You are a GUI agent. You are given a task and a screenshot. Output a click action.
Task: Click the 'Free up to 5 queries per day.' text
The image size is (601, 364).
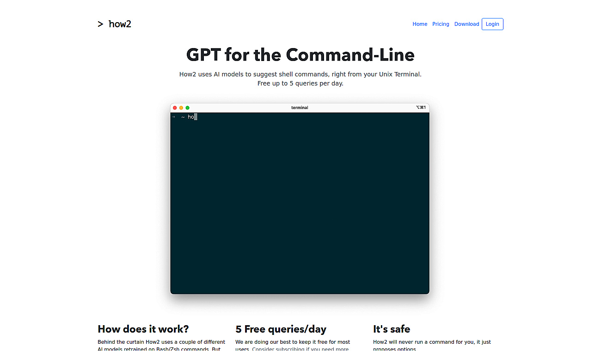click(300, 84)
